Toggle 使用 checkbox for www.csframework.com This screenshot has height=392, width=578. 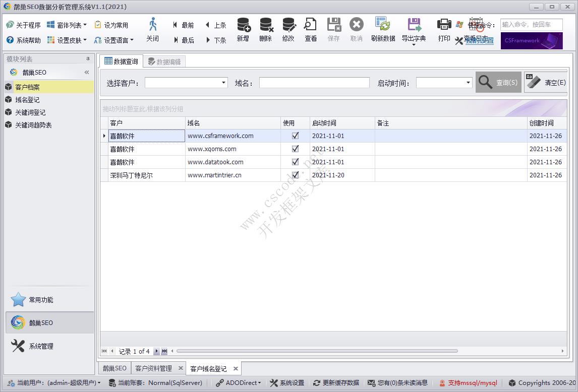[x=295, y=136]
